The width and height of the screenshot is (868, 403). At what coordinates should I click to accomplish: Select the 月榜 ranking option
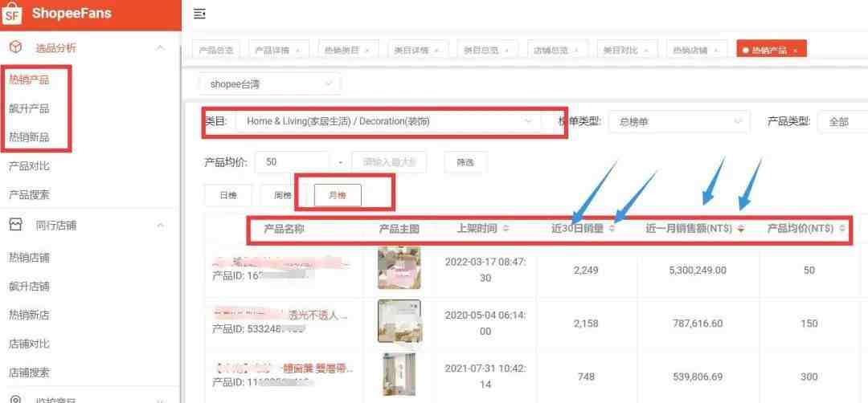(x=337, y=195)
